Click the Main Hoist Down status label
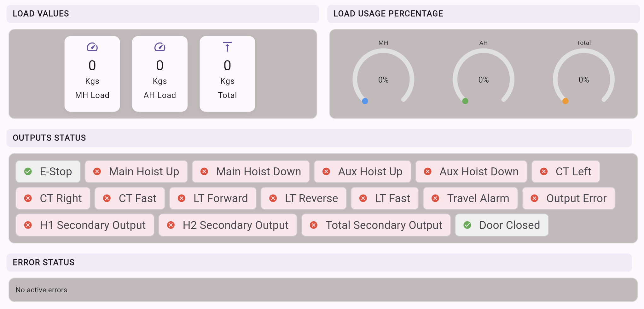Screen dimensions: 644x309 pos(258,172)
